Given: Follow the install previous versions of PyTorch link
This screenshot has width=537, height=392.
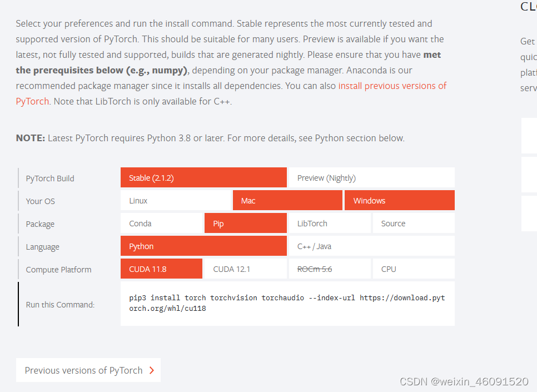Looking at the screenshot, I should point(392,86).
